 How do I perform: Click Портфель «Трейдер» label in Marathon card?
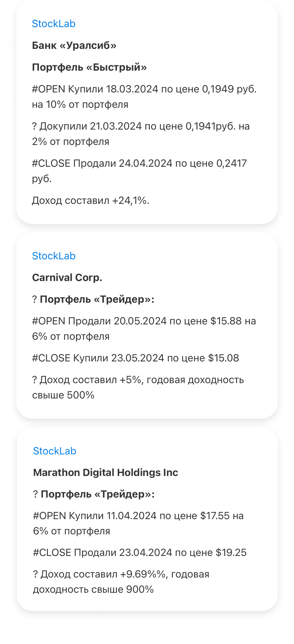tap(98, 494)
